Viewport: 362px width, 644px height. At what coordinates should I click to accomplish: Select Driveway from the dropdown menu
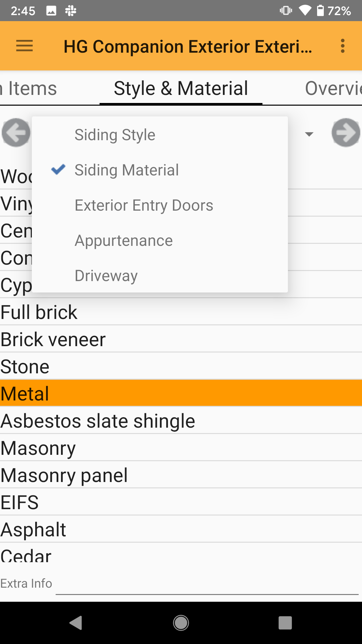click(106, 276)
